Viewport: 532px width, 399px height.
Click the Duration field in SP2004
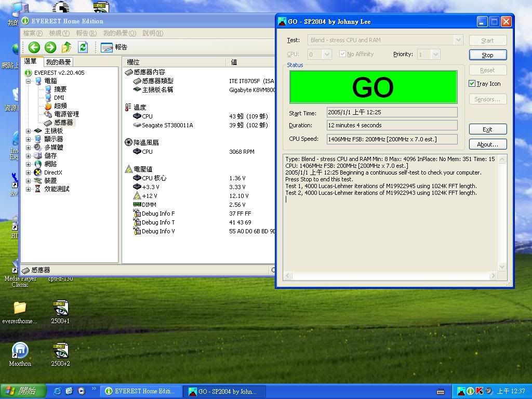pos(392,125)
